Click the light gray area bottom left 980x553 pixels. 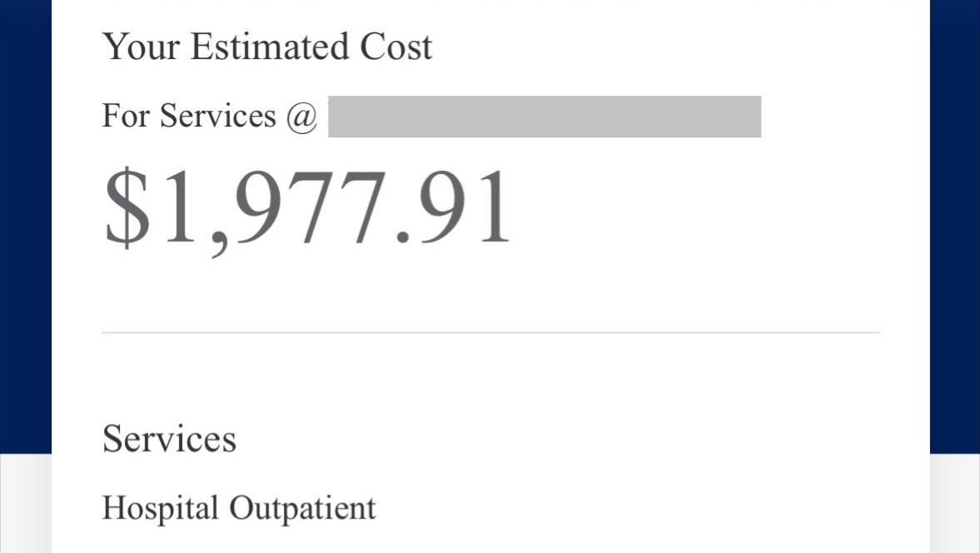(x=26, y=504)
